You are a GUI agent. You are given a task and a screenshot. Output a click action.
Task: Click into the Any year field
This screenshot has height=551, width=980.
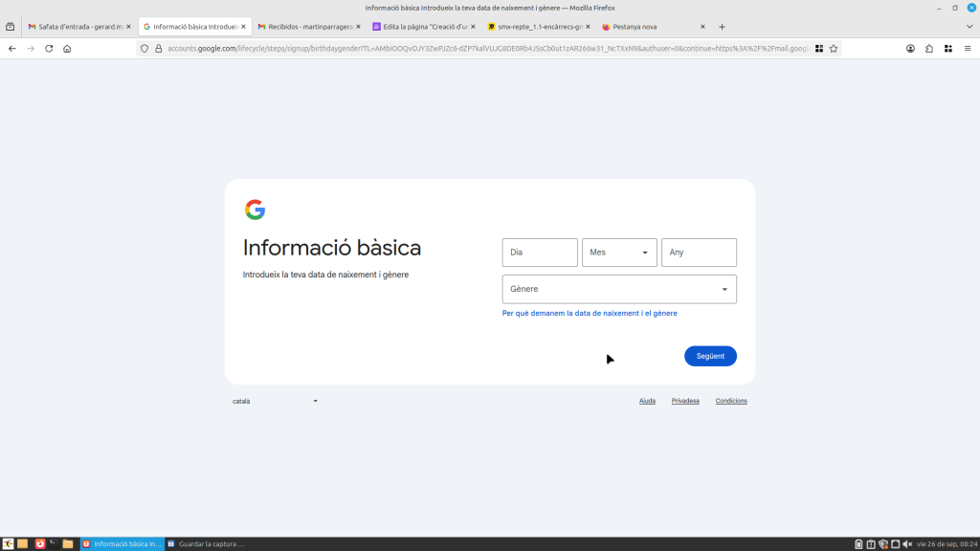699,253
